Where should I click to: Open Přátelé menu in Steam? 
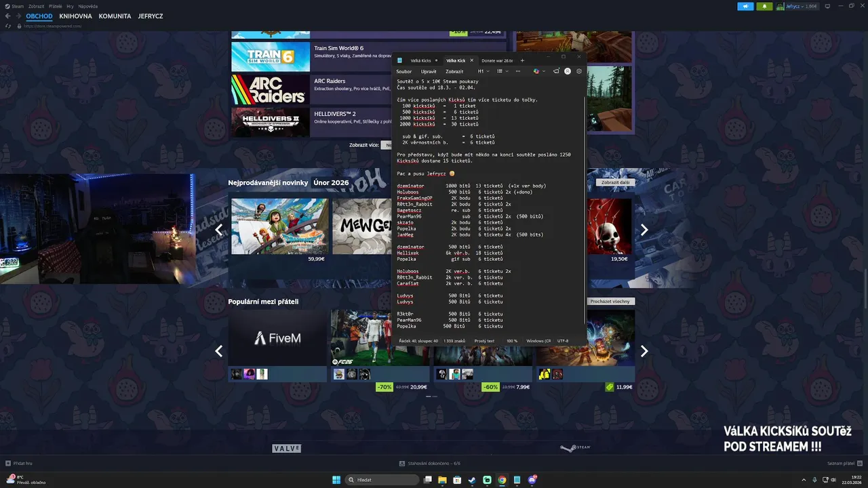[x=55, y=6]
